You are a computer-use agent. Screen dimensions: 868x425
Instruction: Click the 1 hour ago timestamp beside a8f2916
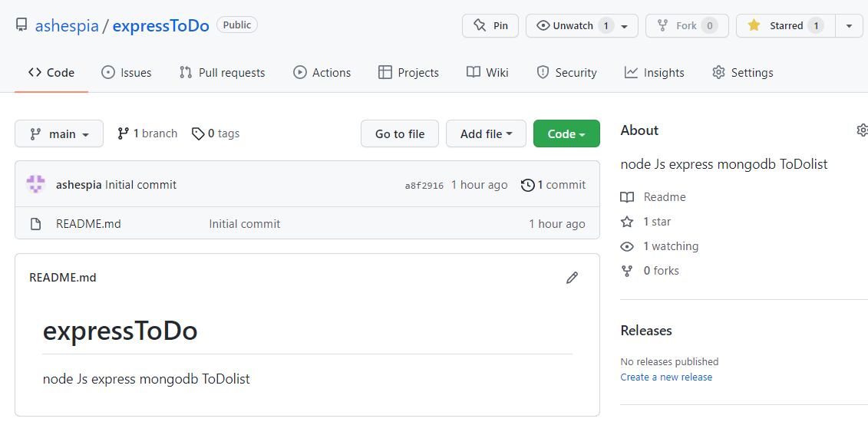480,185
